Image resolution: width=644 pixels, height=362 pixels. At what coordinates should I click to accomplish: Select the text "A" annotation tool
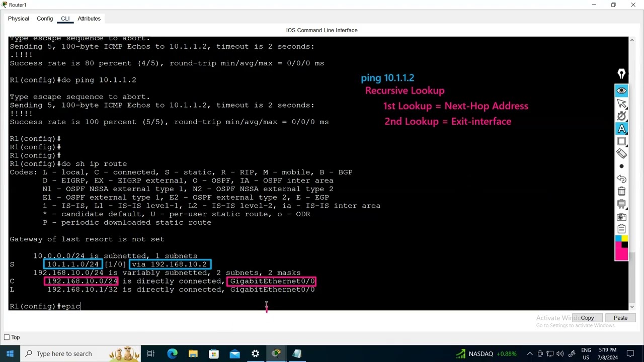[621, 129]
